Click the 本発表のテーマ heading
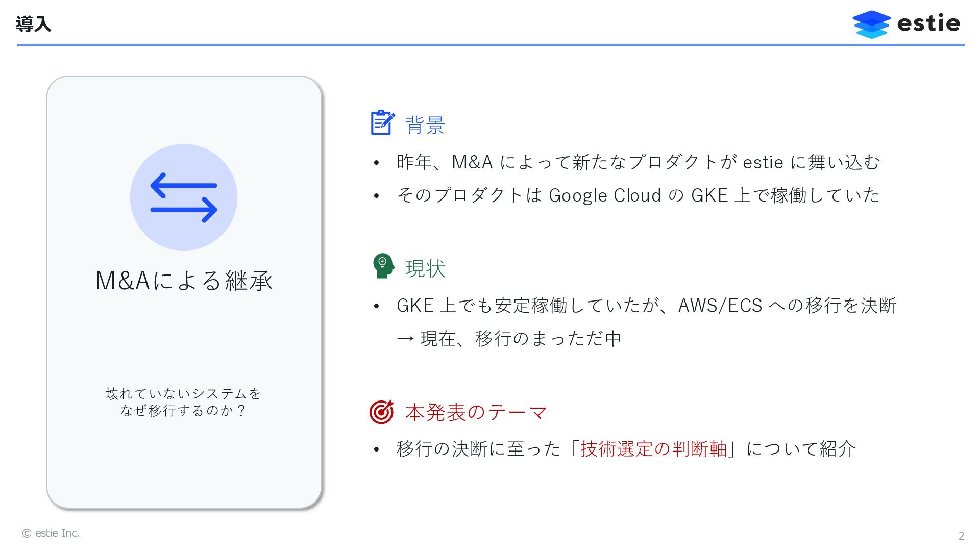This screenshot has width=980, height=551. [476, 412]
